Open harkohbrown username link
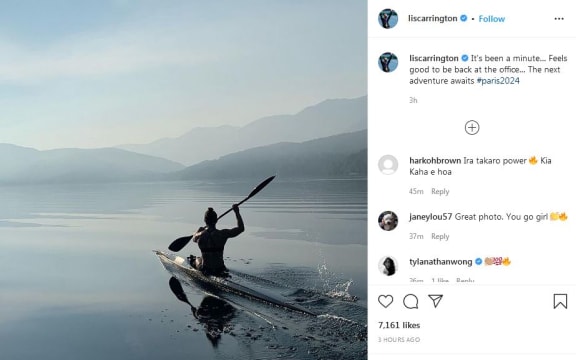This screenshot has height=360, width=576. [x=435, y=161]
